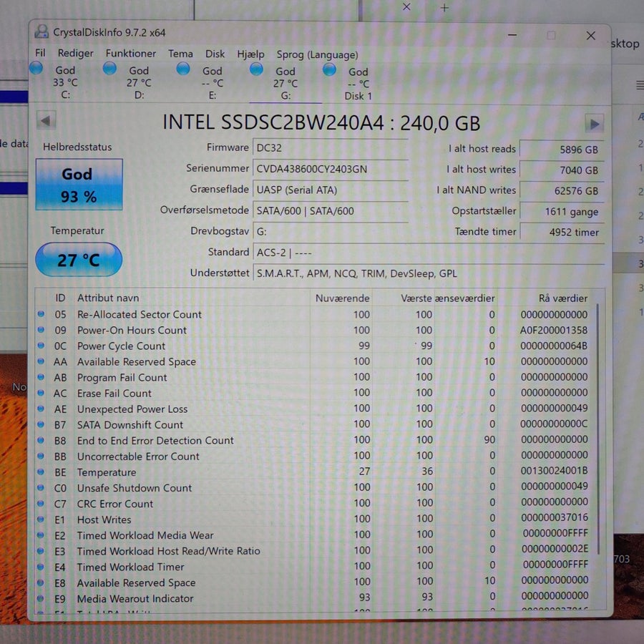Minimize the CrystalDiskInfo window
The image size is (644, 644).
(512, 35)
